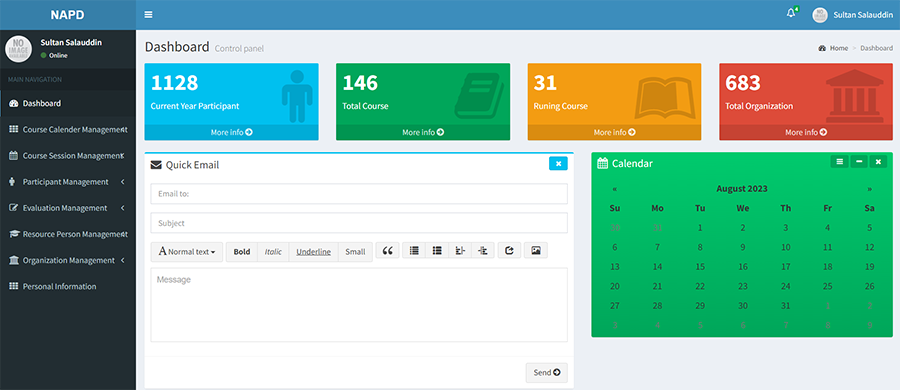This screenshot has height=390, width=900.
Task: Select August 15 in the calendar
Action: tap(700, 267)
